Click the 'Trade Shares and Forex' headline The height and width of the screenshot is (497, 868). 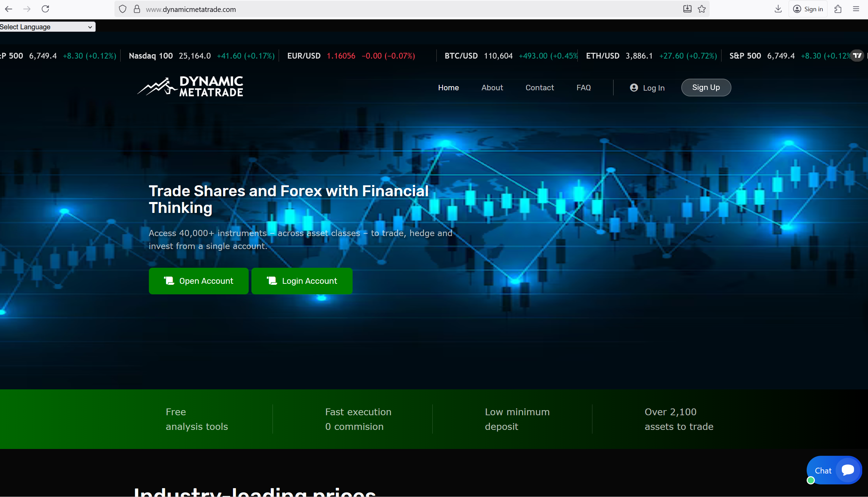(289, 199)
